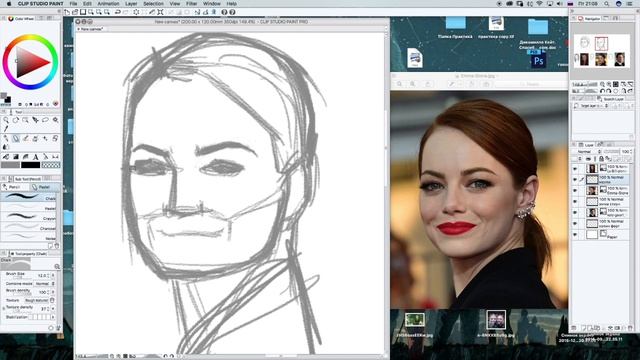The height and width of the screenshot is (360, 640).
Task: Open the Animation menu
Action: click(108, 4)
